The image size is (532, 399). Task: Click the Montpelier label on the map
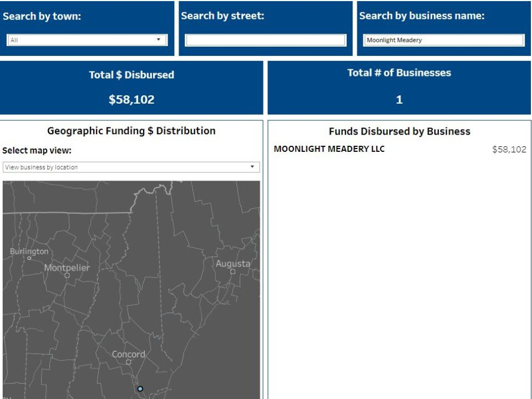click(67, 268)
